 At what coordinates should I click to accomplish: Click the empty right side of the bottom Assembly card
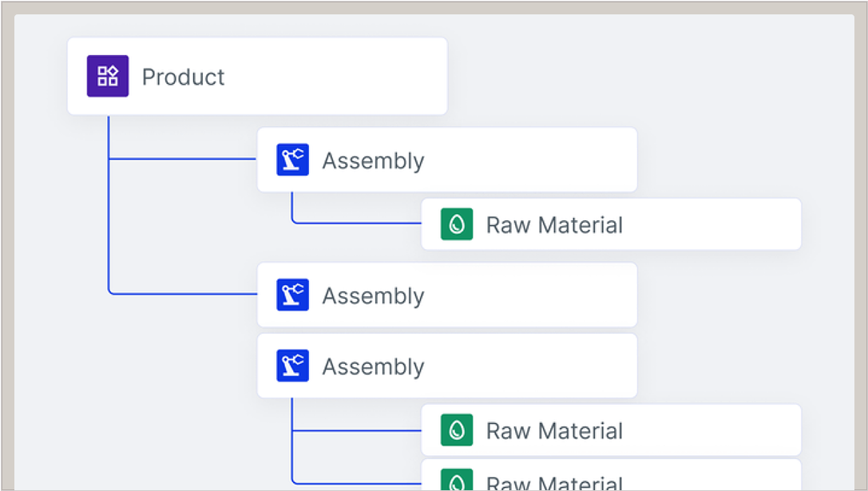[543, 366]
